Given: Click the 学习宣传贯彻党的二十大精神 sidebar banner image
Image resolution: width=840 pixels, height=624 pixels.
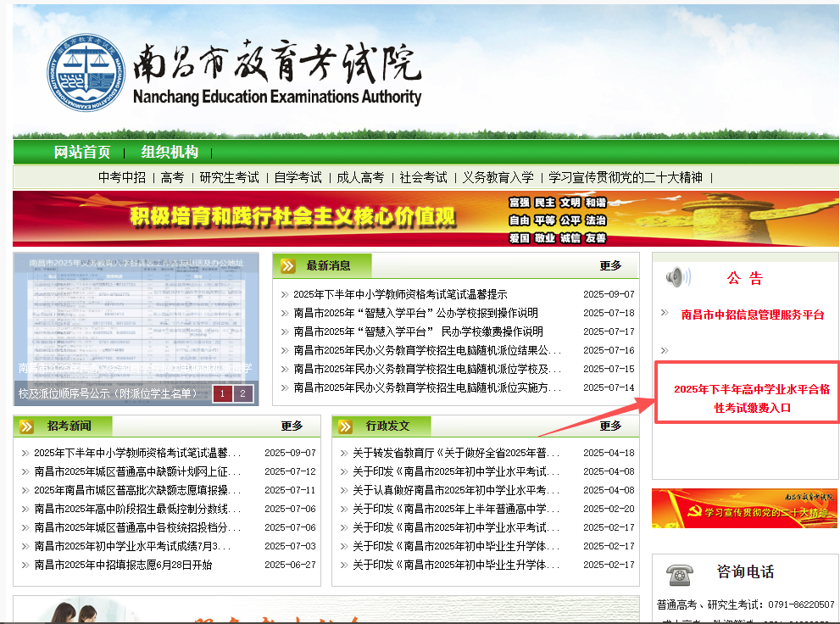Looking at the screenshot, I should tap(744, 509).
